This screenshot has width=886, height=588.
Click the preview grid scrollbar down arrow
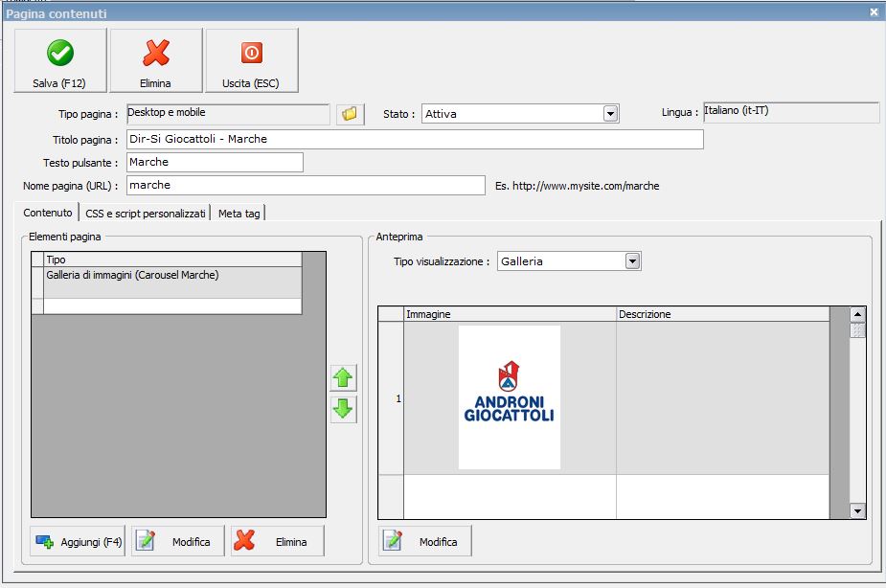pos(857,510)
